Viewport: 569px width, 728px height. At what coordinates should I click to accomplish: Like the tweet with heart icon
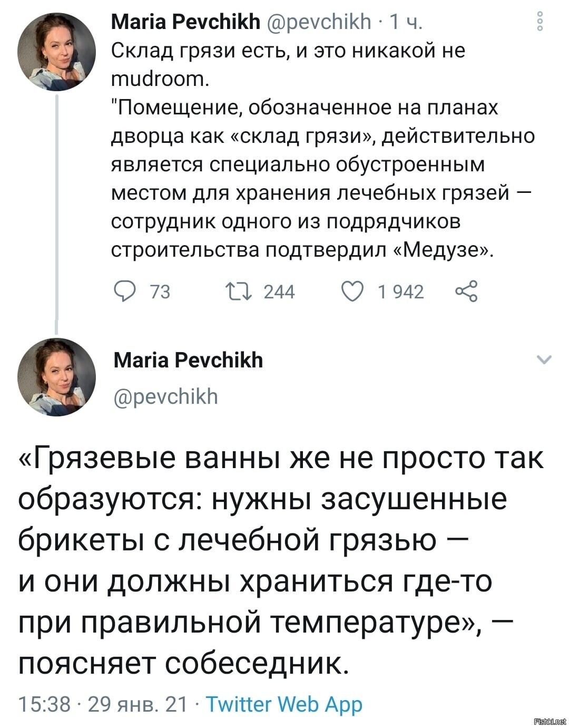[352, 292]
